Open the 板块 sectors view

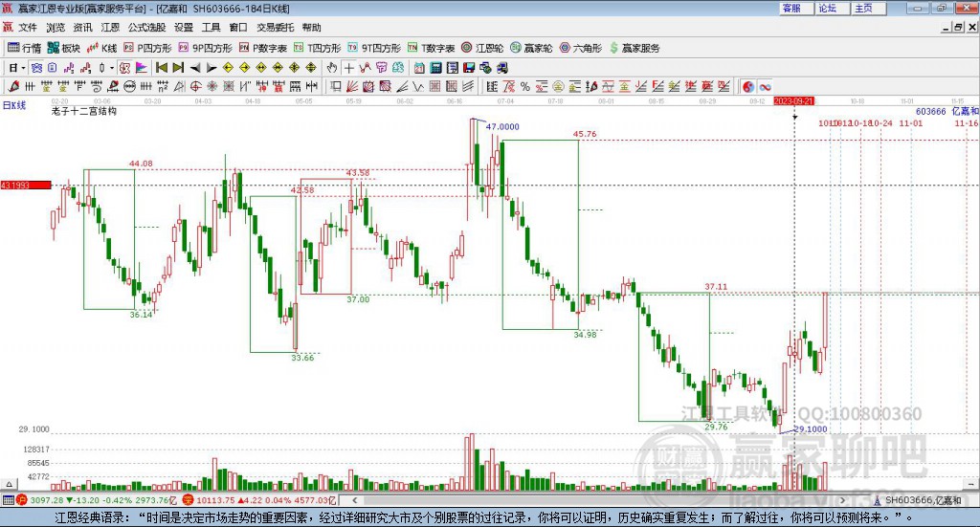64,48
